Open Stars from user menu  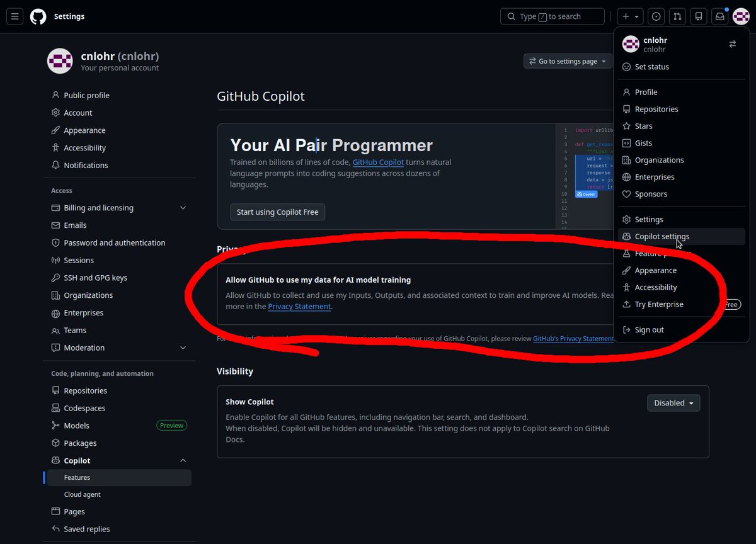pos(682,126)
